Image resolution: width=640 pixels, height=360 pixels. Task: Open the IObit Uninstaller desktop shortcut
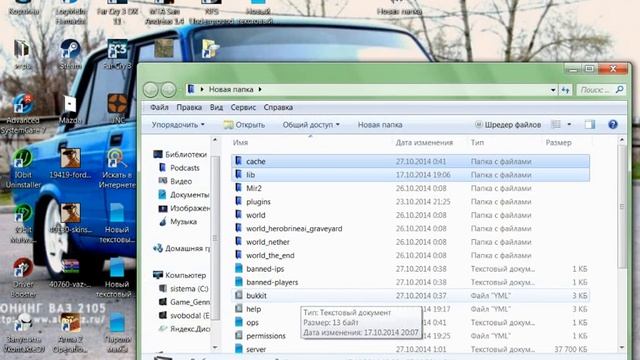(x=23, y=168)
